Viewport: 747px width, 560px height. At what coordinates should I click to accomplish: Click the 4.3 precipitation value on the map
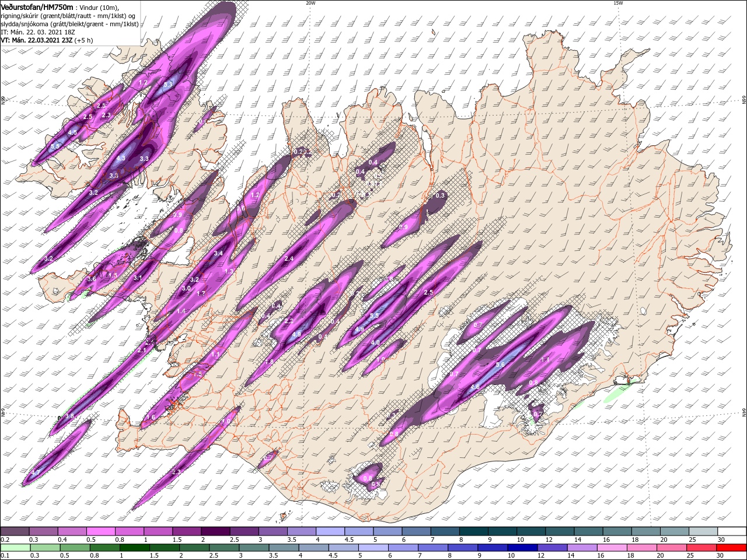121,158
